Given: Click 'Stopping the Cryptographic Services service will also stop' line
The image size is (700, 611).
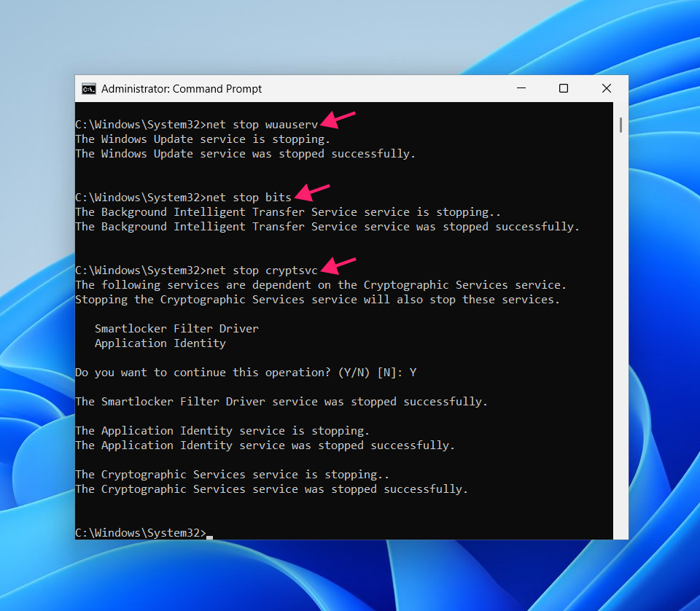Looking at the screenshot, I should pos(317,300).
